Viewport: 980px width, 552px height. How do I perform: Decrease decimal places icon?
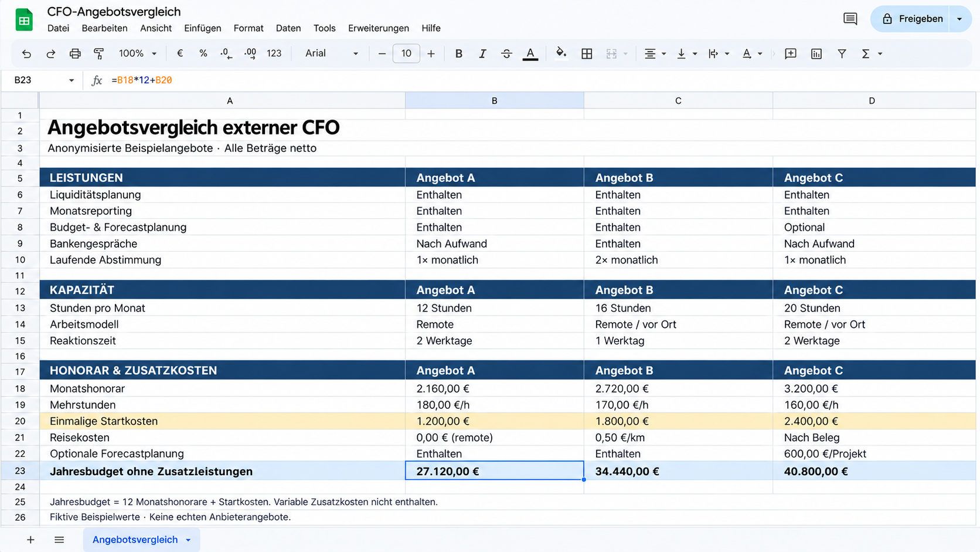coord(226,54)
